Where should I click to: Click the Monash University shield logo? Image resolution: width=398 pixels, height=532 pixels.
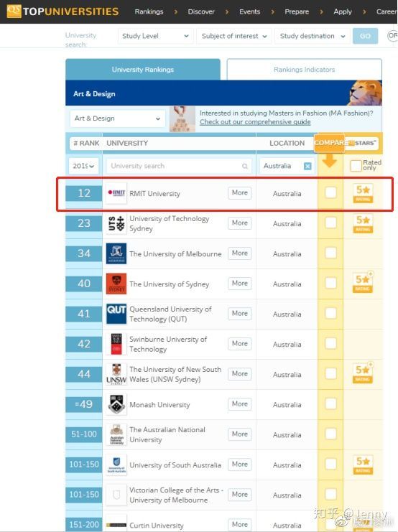click(116, 404)
